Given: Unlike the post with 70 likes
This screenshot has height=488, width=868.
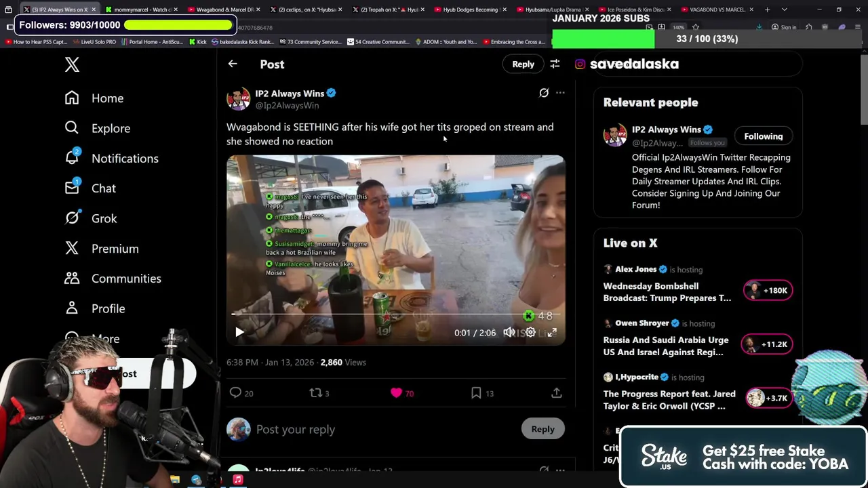Looking at the screenshot, I should [x=402, y=393].
